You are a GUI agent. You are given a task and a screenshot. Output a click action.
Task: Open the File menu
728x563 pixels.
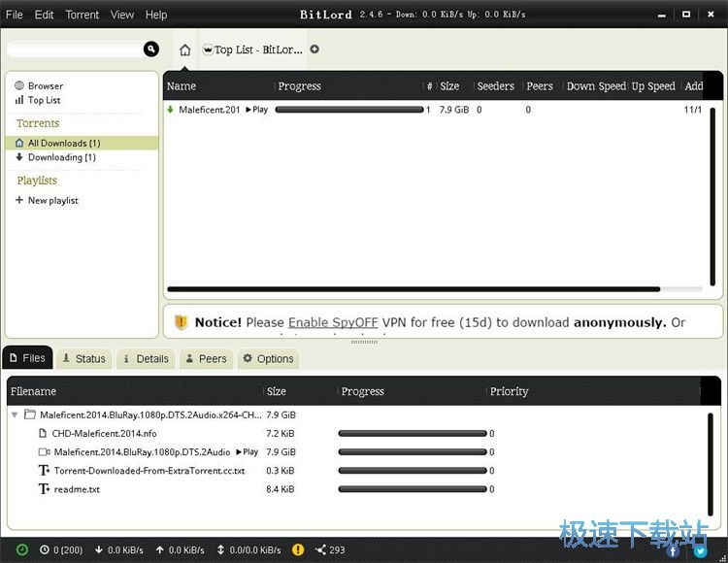coord(14,15)
